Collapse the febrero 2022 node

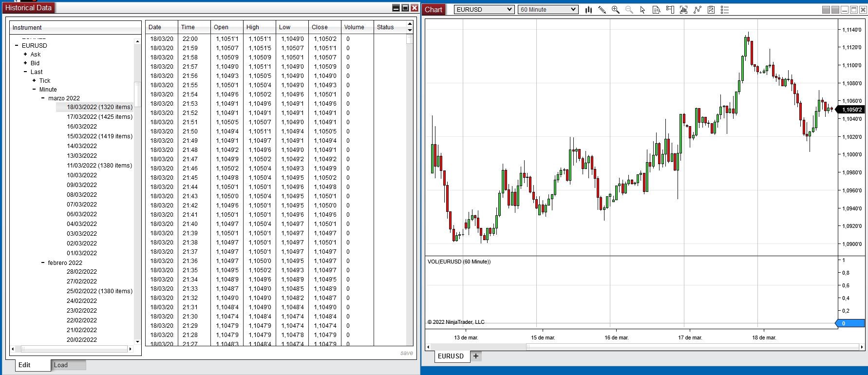[x=43, y=263]
